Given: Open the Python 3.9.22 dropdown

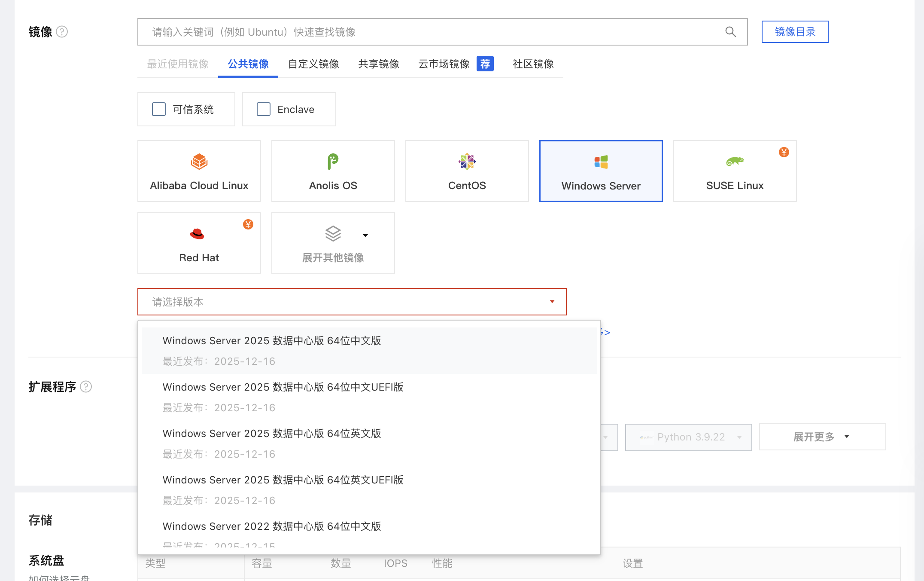Looking at the screenshot, I should (x=689, y=437).
